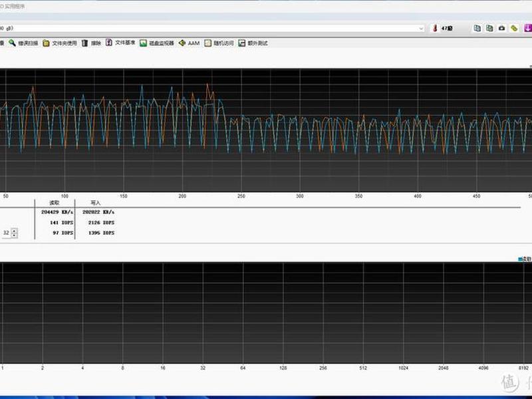Open options with the yellow tool icon

point(514,28)
